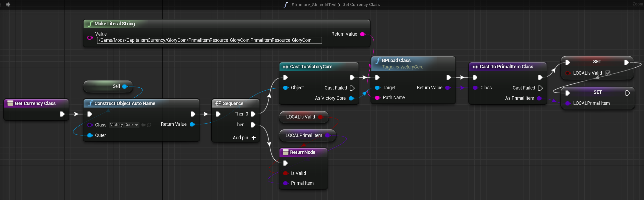Click the forward navigation arrow in the breadcrumb bar
This screenshot has height=200, width=644.
pos(8,5)
